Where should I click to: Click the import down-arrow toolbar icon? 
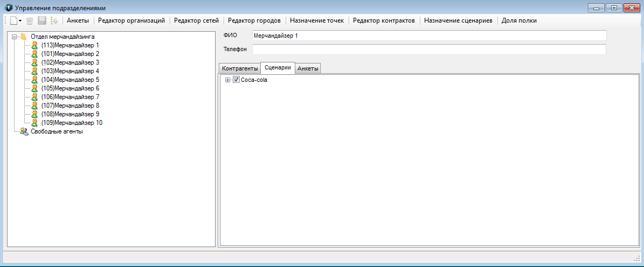[x=54, y=20]
